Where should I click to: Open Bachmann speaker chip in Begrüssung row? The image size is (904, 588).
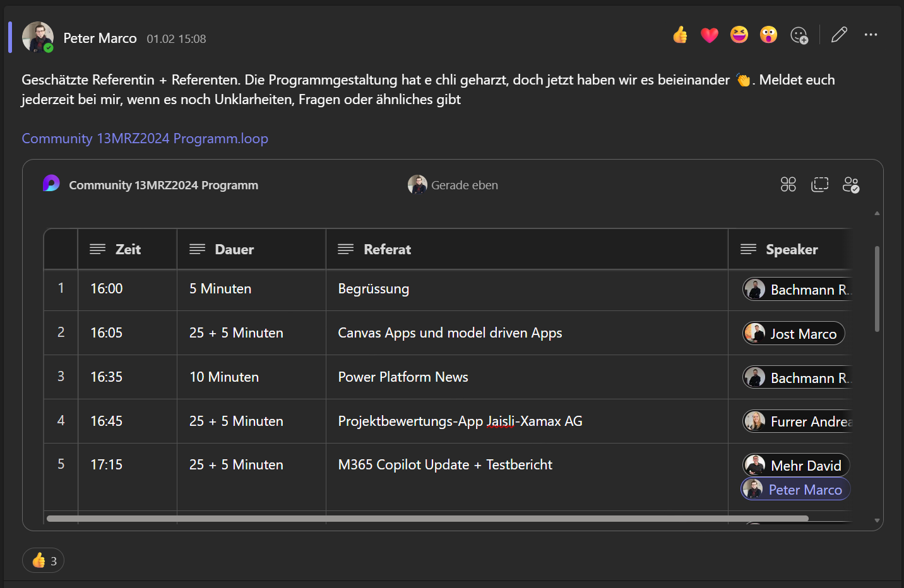click(797, 289)
